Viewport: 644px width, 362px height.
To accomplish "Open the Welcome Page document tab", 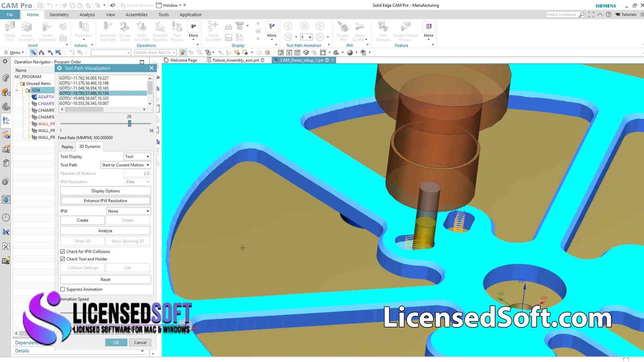I will pyautogui.click(x=180, y=60).
